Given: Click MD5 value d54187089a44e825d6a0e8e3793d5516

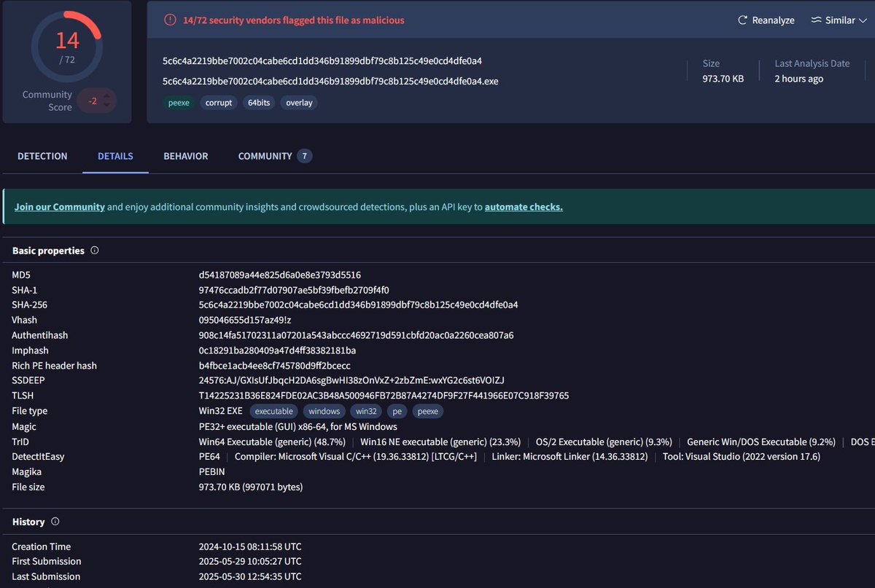Looking at the screenshot, I should (280, 275).
